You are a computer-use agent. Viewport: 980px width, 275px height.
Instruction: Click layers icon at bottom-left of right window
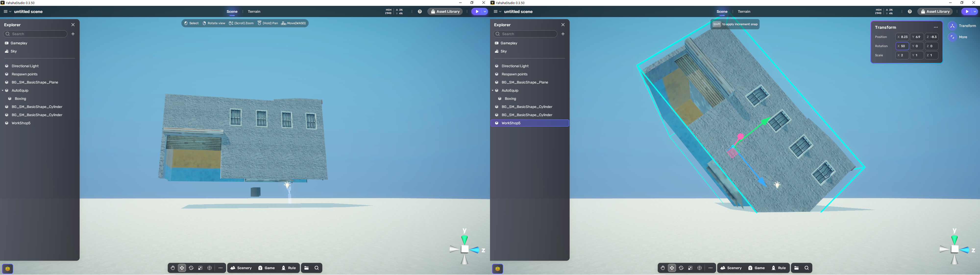[x=498, y=269]
